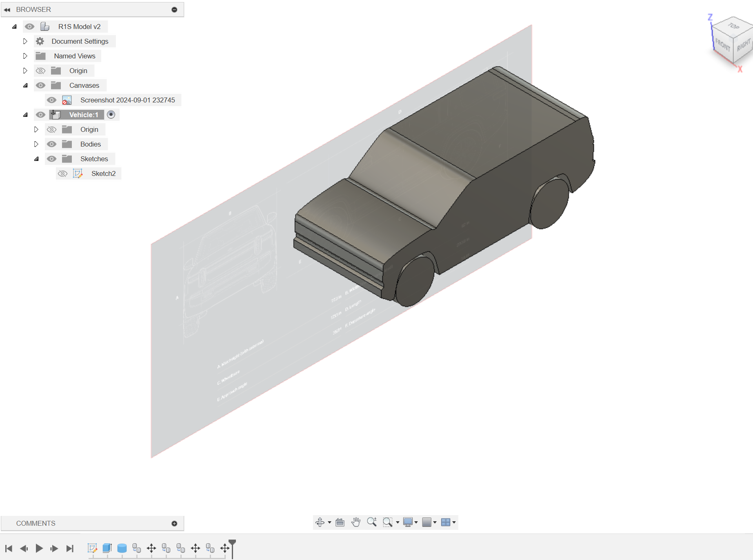Image resolution: width=753 pixels, height=560 pixels.
Task: Click the Document Settings gear icon
Action: (40, 41)
